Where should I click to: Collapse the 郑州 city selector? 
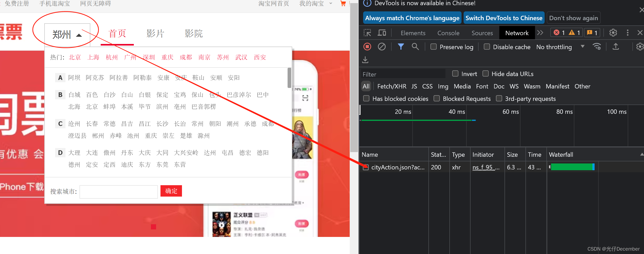tap(67, 35)
